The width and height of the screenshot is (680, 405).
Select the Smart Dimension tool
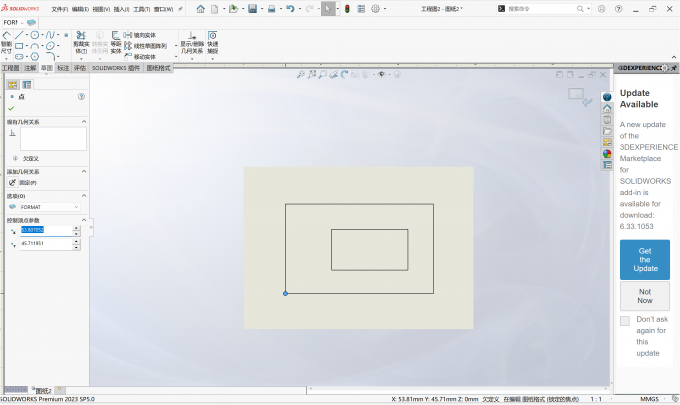pos(6,42)
